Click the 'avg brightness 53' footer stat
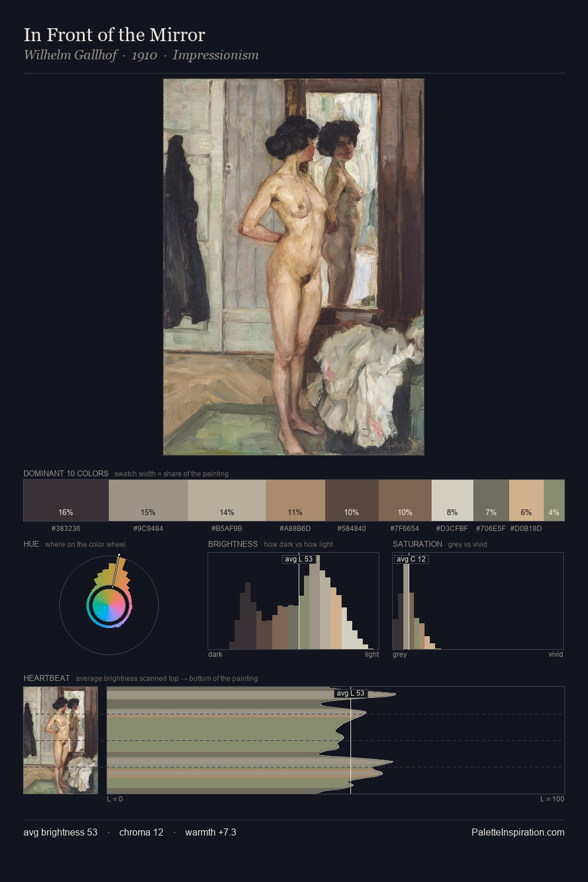Screen dimensions: 588x882 pos(61,832)
